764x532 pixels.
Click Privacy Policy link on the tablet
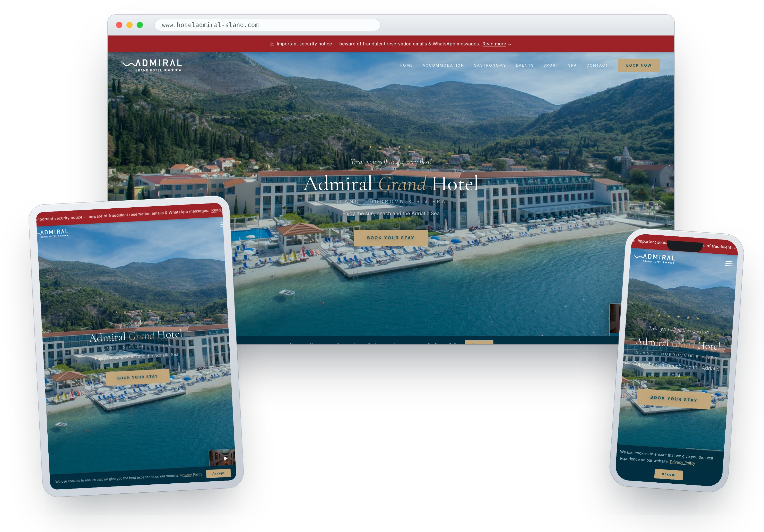(191, 475)
